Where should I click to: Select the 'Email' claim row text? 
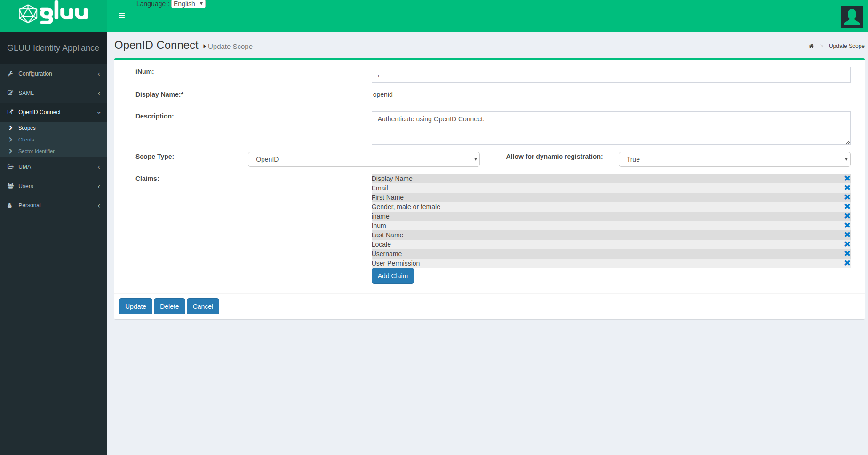380,188
